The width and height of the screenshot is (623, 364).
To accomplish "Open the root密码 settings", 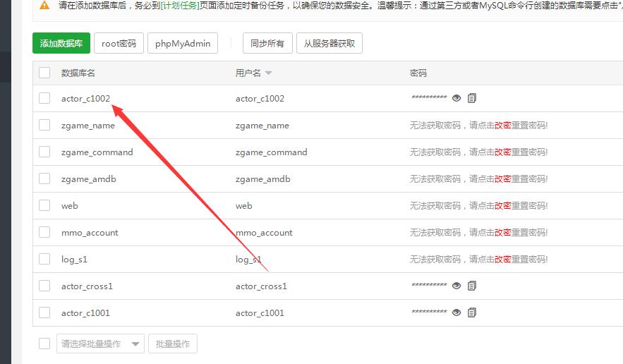I will (x=119, y=43).
